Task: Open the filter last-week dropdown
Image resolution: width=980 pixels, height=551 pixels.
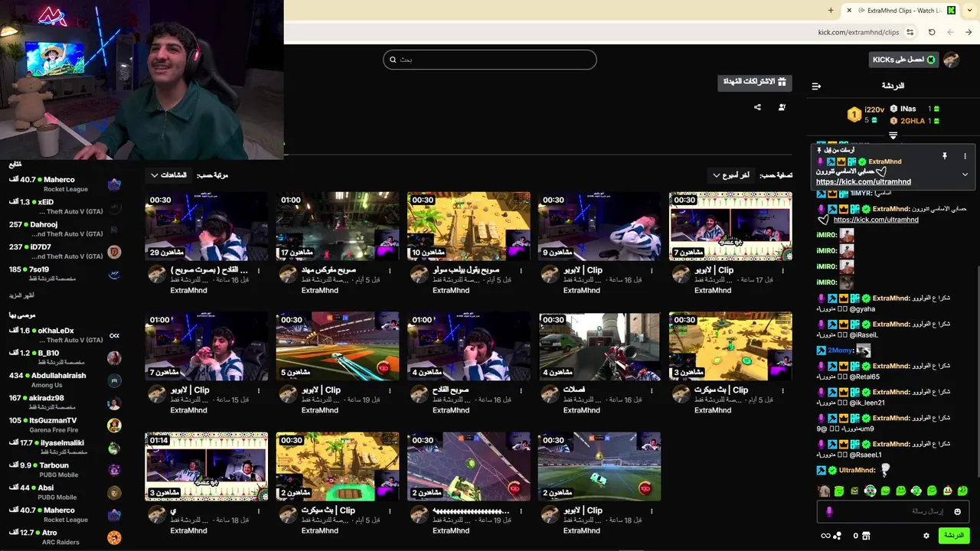Action: [731, 175]
